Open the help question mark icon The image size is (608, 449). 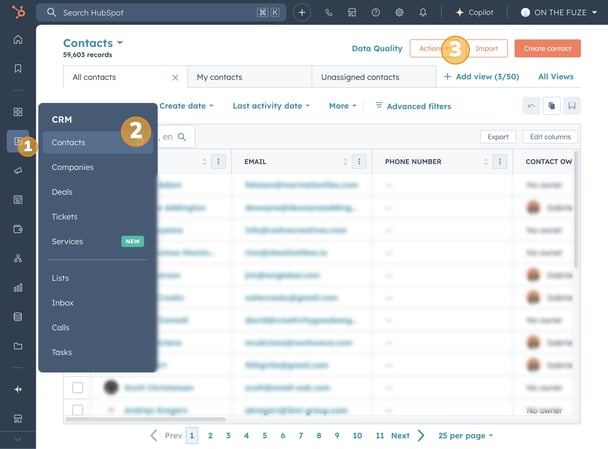point(375,12)
